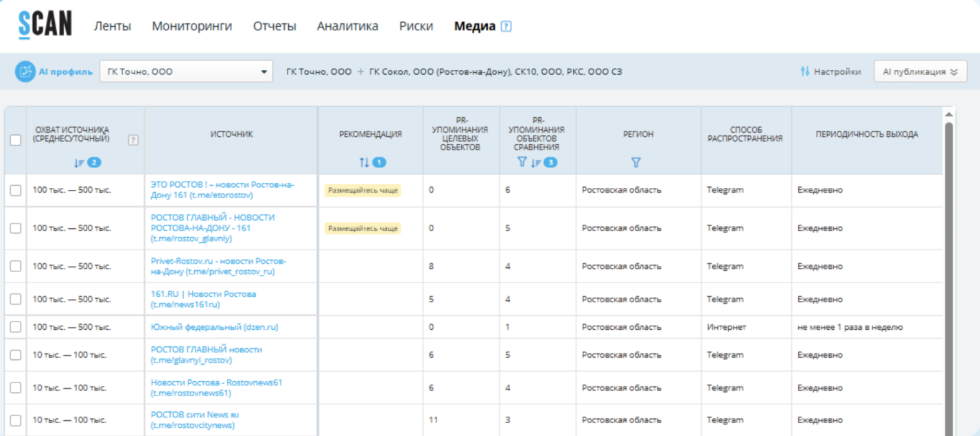Check the ЭТО РОСТОВ row checkbox

tap(16, 191)
